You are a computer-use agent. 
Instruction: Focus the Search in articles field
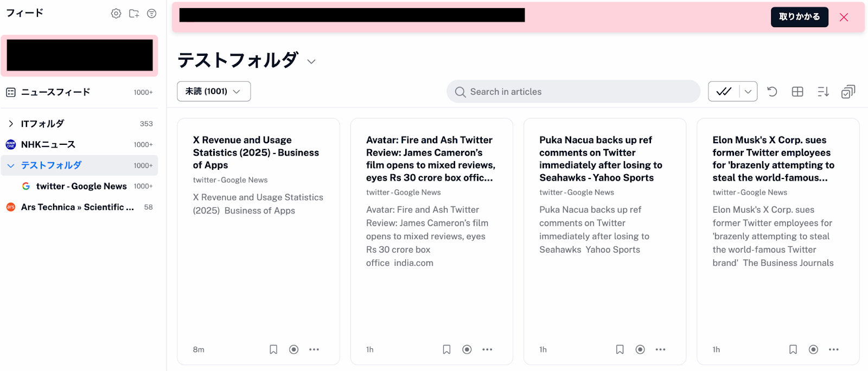coord(573,92)
